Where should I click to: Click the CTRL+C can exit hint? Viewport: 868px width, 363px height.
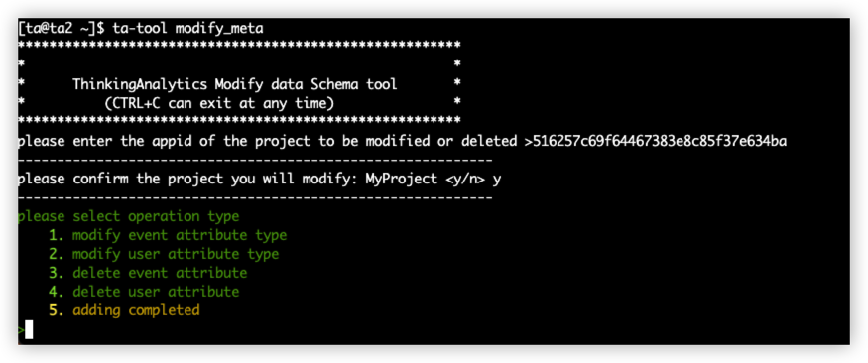(x=218, y=103)
